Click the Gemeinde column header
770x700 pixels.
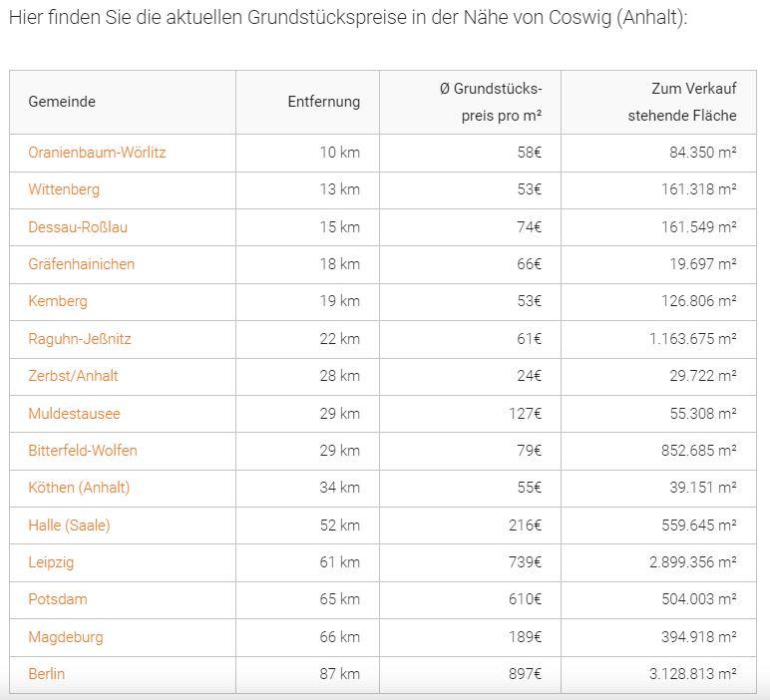(62, 102)
